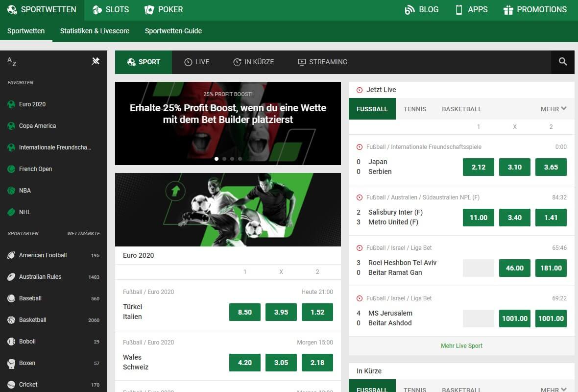578x392 pixels.
Task: Select draw odds 3.95 for Türkei-Italien
Action: tap(281, 312)
